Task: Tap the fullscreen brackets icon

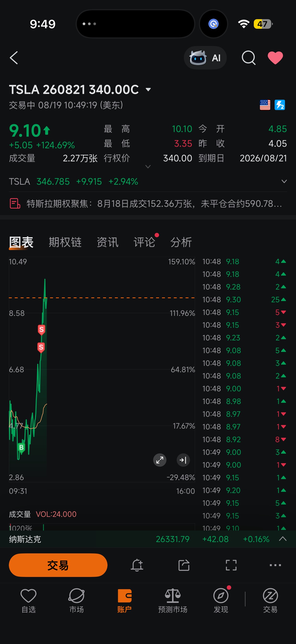Action: tap(231, 565)
